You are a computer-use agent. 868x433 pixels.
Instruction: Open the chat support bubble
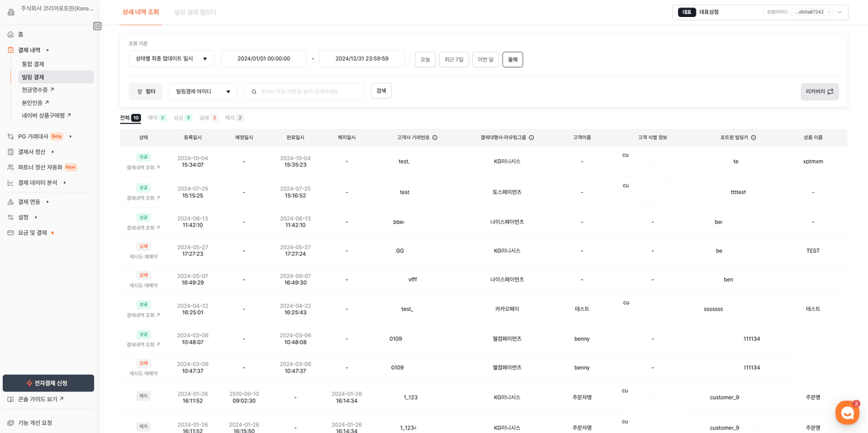[x=847, y=413]
